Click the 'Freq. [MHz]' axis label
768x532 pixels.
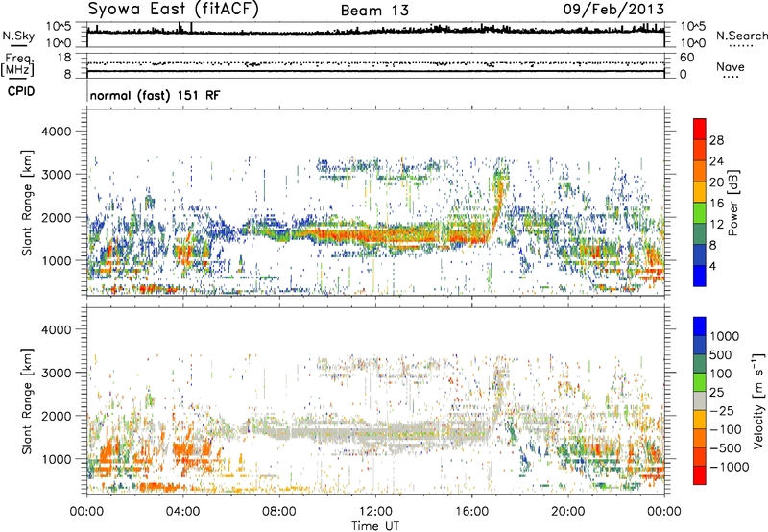[17, 64]
